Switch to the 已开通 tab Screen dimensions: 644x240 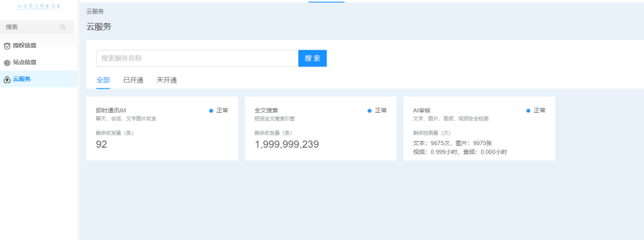[x=133, y=80]
